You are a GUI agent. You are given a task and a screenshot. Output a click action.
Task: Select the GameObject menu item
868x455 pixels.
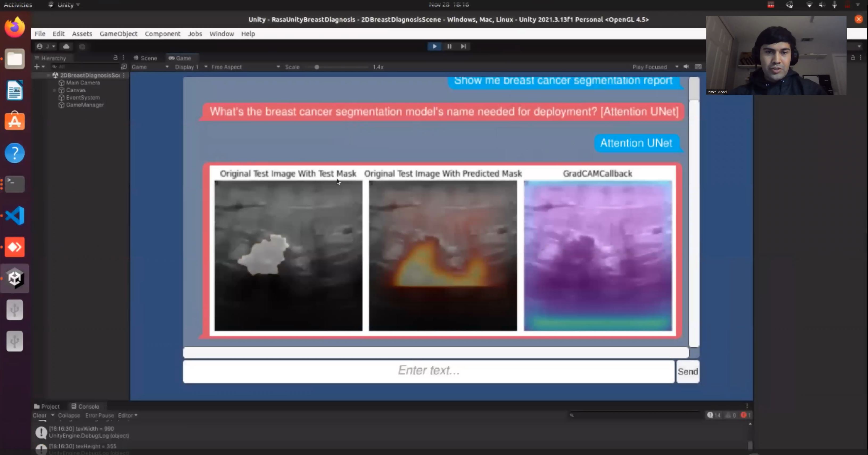pos(118,33)
